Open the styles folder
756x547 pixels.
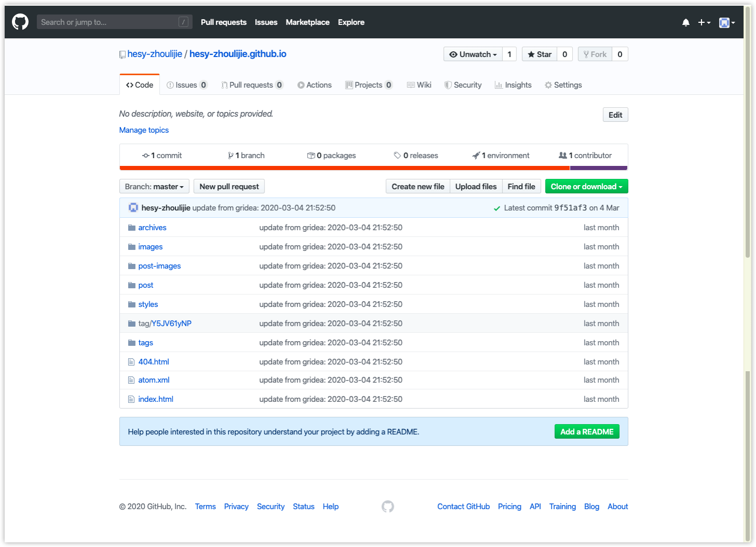pos(148,304)
